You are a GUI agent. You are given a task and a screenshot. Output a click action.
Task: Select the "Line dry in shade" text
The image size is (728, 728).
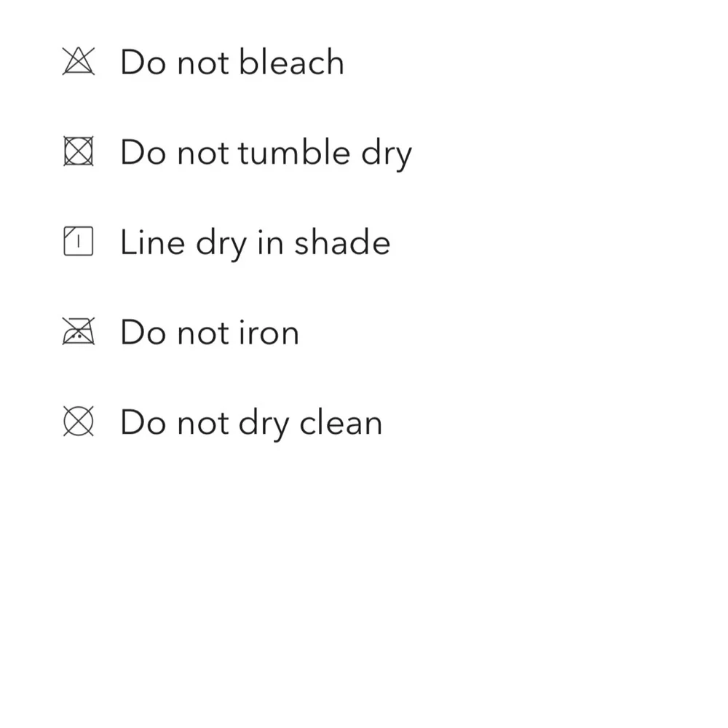255,242
